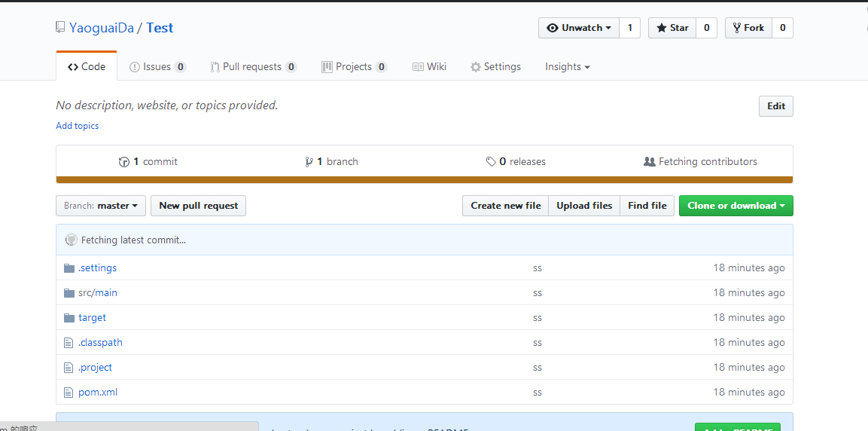Viewport: 868px width, 431px height.
Task: Toggle Unwatch for this repository
Action: click(578, 28)
